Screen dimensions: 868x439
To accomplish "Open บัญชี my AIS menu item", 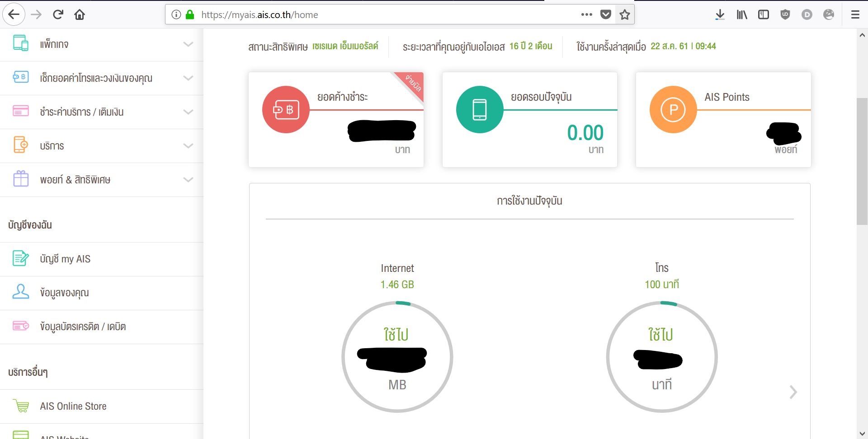I will pyautogui.click(x=102, y=259).
